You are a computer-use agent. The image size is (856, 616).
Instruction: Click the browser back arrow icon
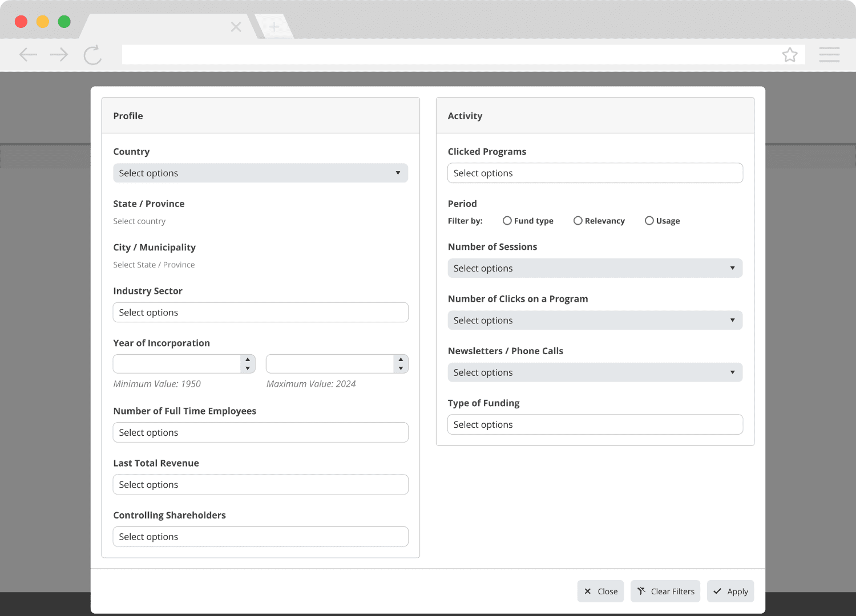27,54
